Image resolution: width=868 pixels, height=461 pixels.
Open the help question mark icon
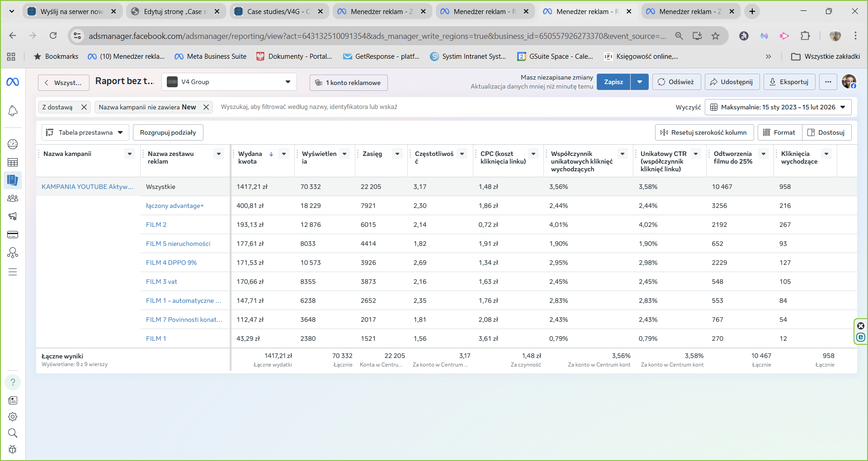click(13, 382)
